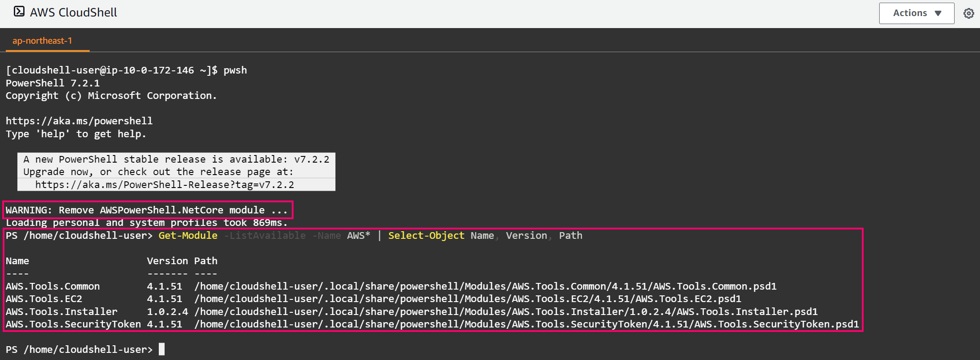Image resolution: width=980 pixels, height=360 pixels.
Task: Click the WARNING Remove AWSPowerShell.NetCore line
Action: (147, 210)
